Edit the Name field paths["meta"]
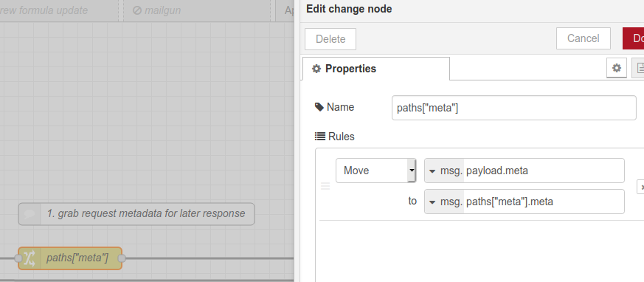Screen dimensions: 644x282 pos(514,108)
